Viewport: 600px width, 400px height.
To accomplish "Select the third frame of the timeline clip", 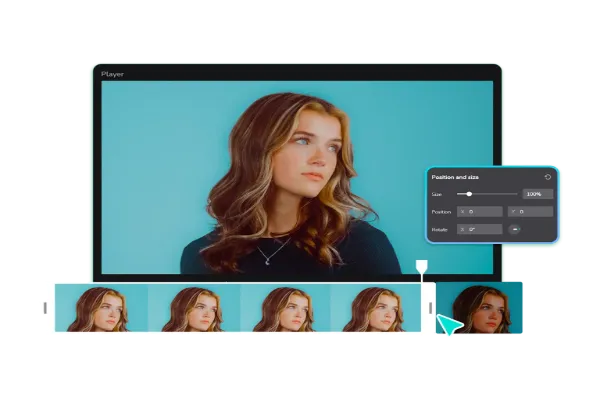I will coord(285,308).
